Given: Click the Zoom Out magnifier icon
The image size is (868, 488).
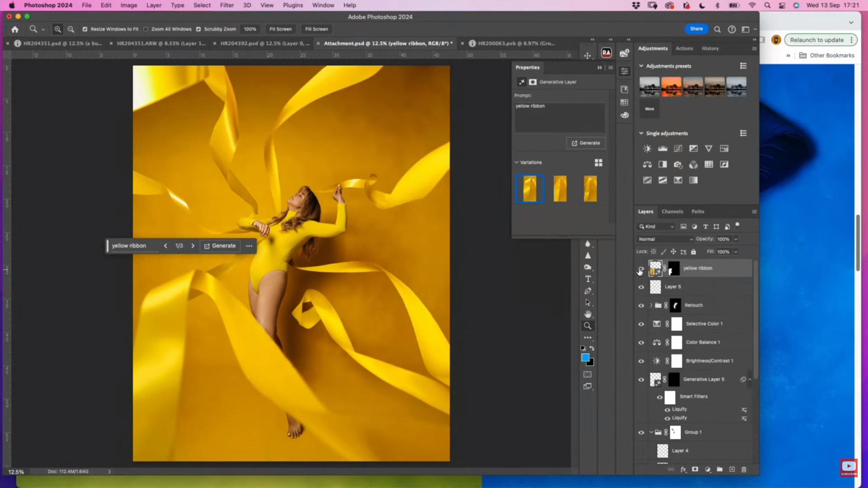Looking at the screenshot, I should [x=71, y=29].
